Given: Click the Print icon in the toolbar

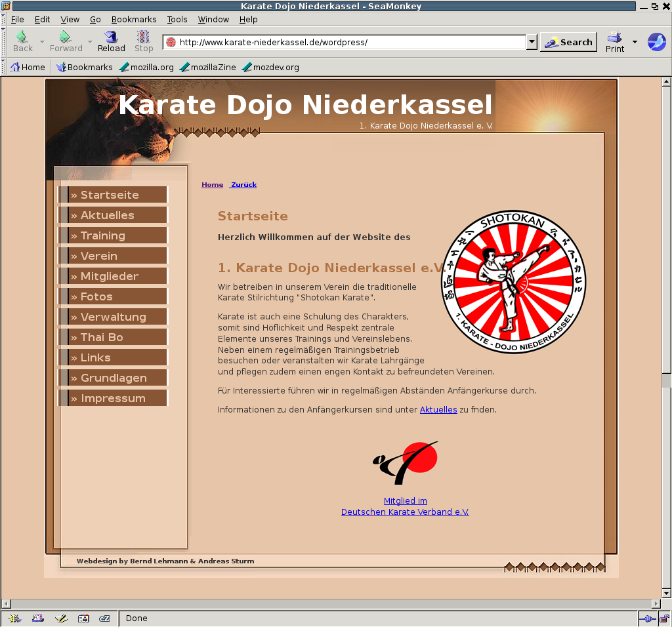Looking at the screenshot, I should click(615, 41).
